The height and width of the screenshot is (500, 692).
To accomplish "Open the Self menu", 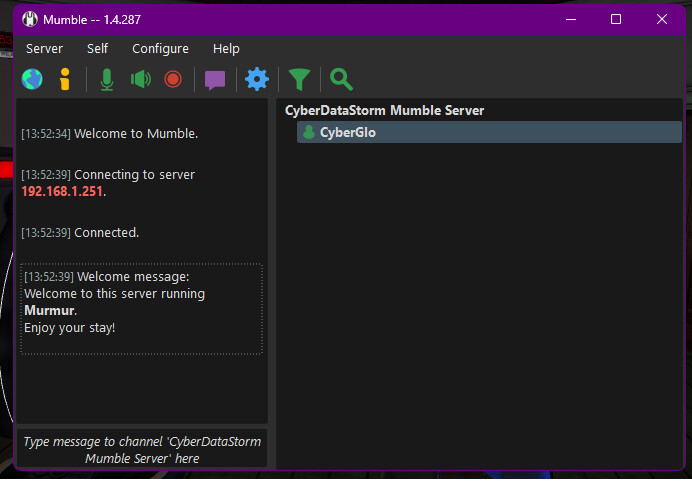I will click(x=97, y=48).
